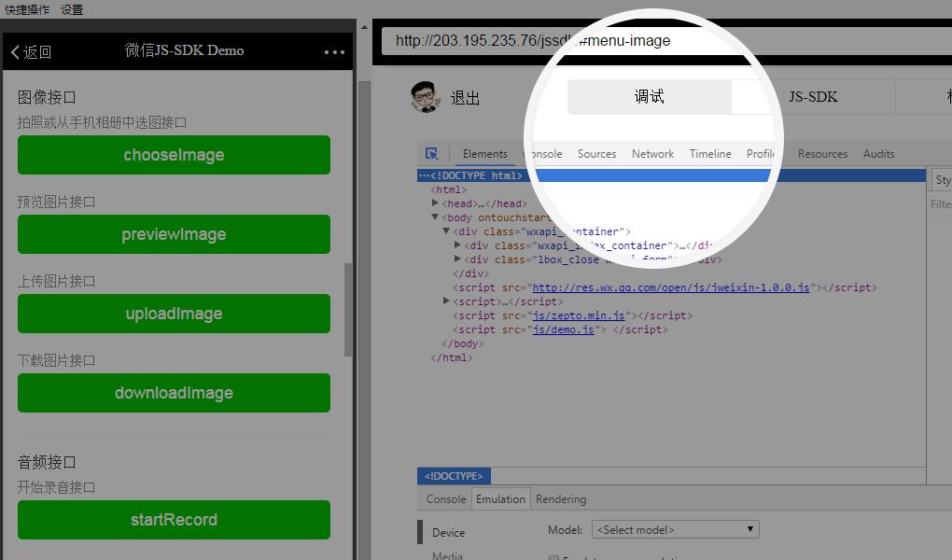Open the 快捷操作 menu

27,9
